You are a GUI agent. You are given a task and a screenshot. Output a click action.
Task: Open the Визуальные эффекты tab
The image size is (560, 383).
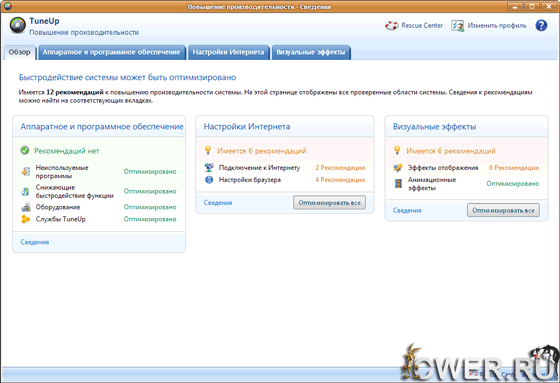click(x=311, y=52)
